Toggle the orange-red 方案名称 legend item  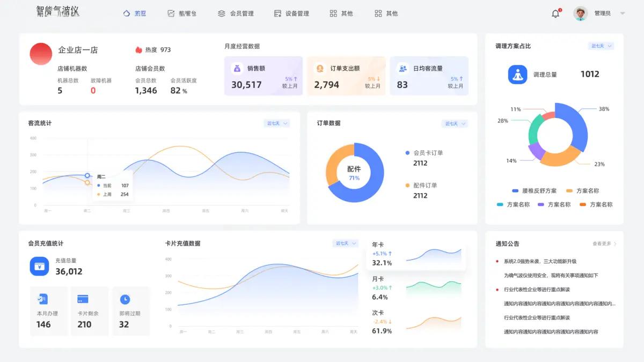click(596, 205)
